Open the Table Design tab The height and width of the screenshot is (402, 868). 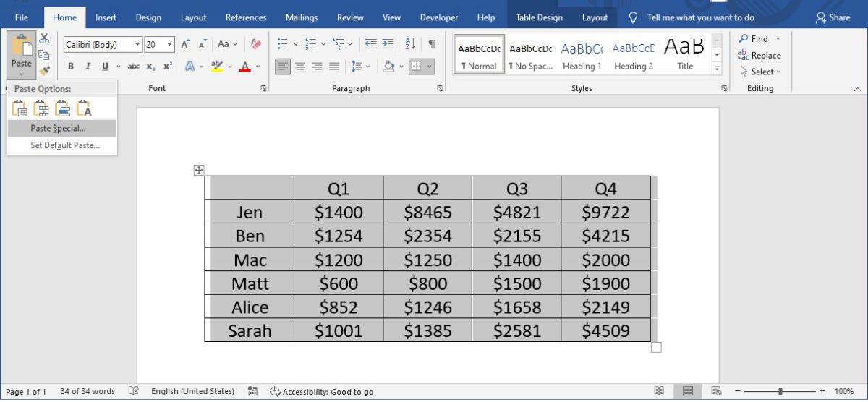pyautogui.click(x=539, y=17)
